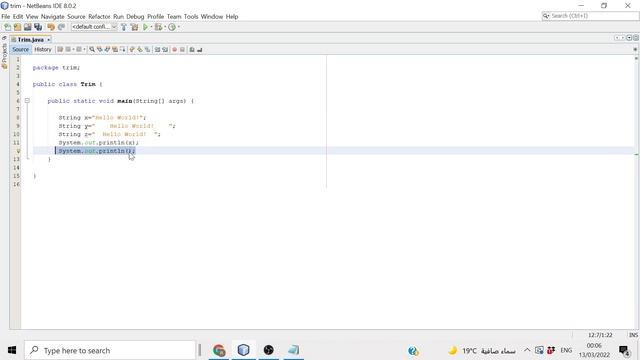The width and height of the screenshot is (640, 360).
Task: Click the Save All toolbar icon
Action: click(38, 27)
